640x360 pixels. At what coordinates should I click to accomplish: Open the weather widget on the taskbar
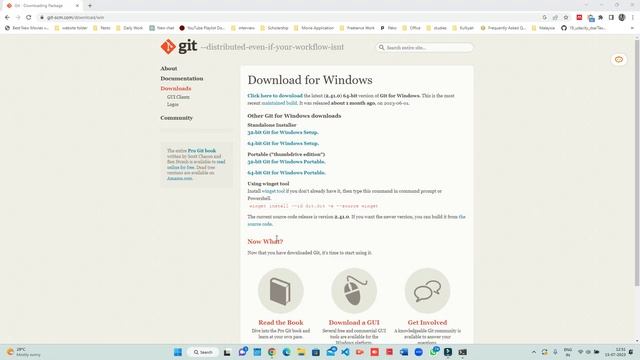pos(23,352)
